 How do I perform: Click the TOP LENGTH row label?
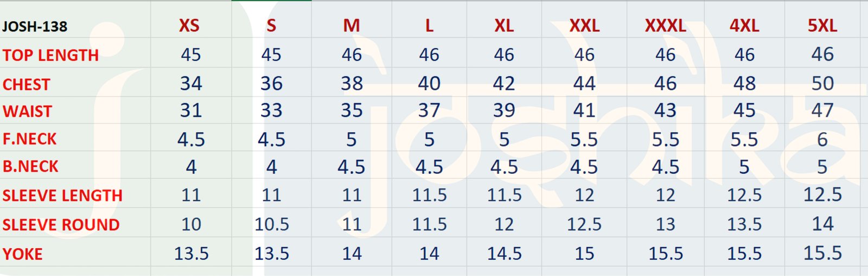coord(50,55)
